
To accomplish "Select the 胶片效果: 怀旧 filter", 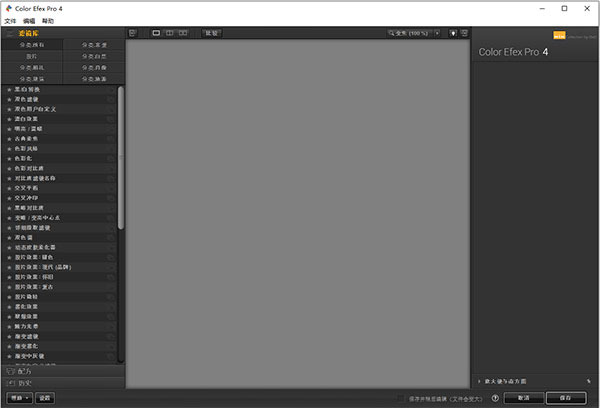I will (x=59, y=277).
